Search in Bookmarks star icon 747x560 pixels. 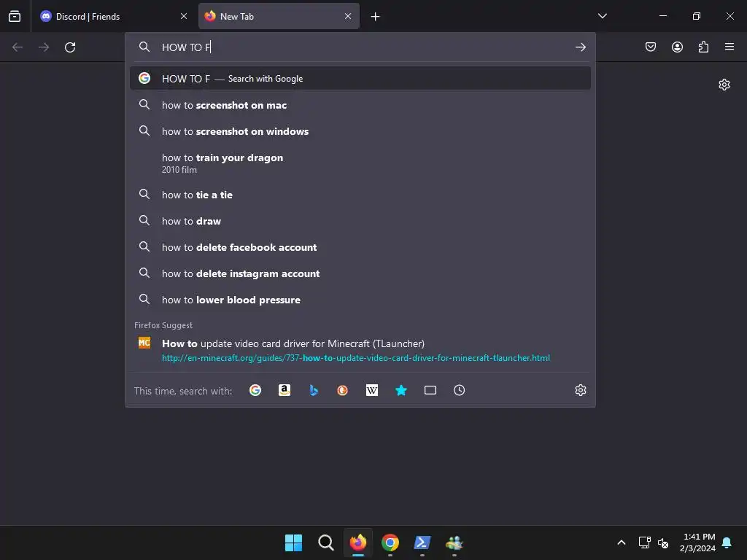pyautogui.click(x=401, y=390)
